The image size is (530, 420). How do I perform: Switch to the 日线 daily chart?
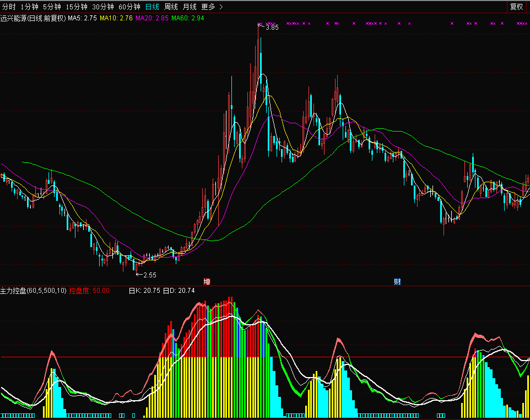pos(152,7)
